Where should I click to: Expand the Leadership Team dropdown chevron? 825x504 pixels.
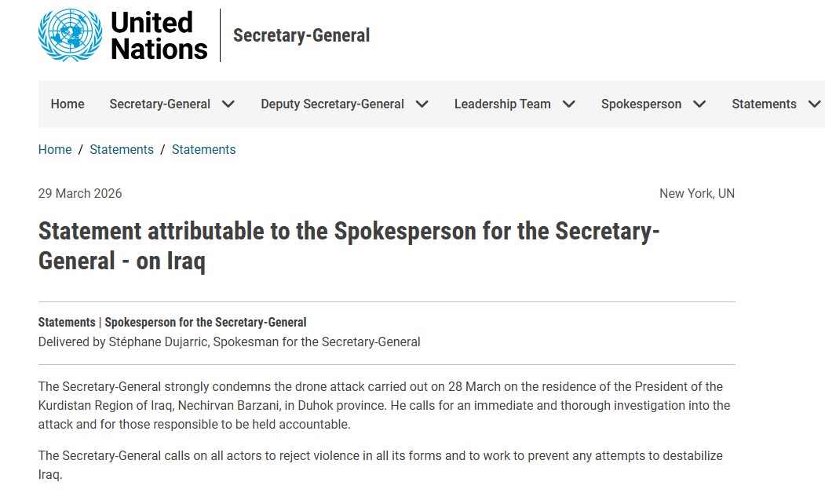(569, 104)
